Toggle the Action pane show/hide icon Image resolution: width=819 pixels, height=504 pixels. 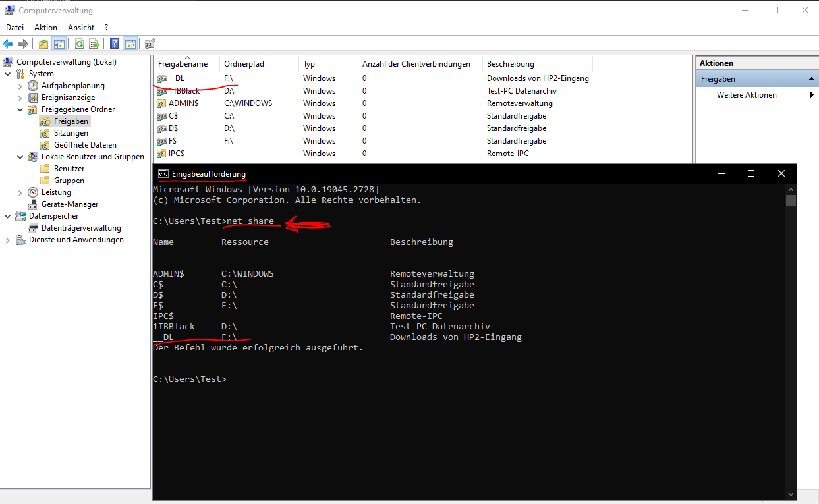coord(130,44)
